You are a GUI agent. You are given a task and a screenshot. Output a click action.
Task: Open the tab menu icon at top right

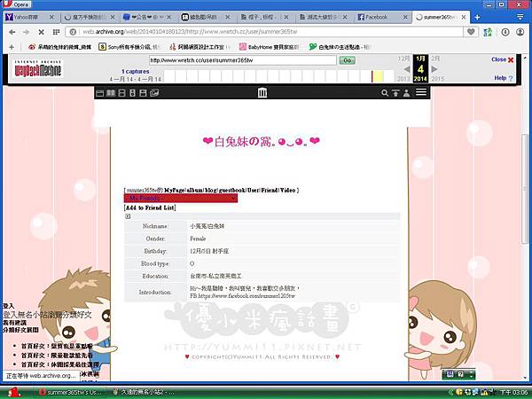tap(520, 17)
